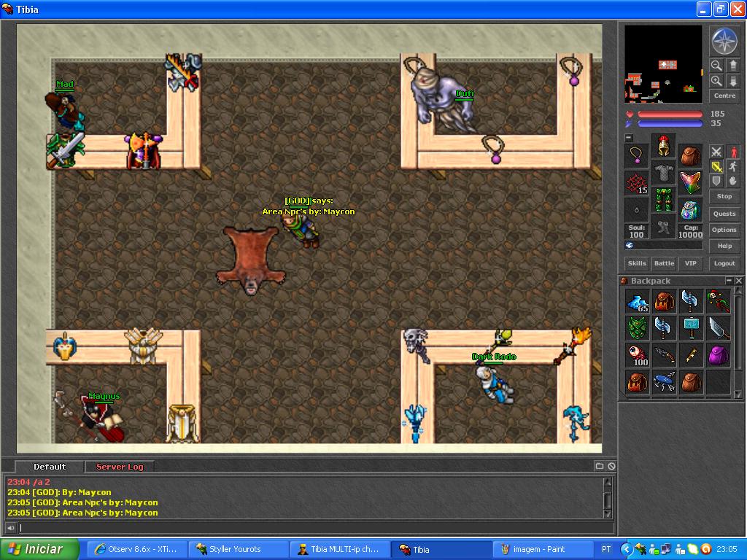The width and height of the screenshot is (747, 560).
Task: Click the blue mana bar
Action: click(x=670, y=124)
